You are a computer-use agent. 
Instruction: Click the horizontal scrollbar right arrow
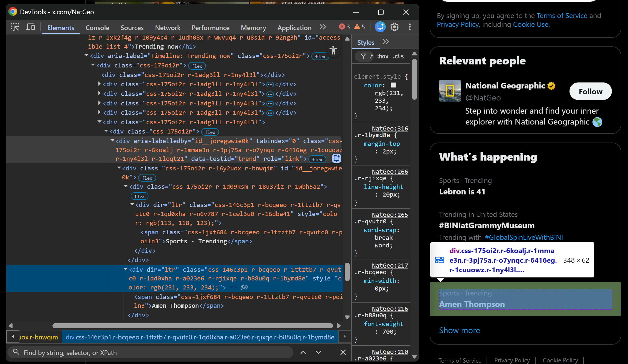339,326
